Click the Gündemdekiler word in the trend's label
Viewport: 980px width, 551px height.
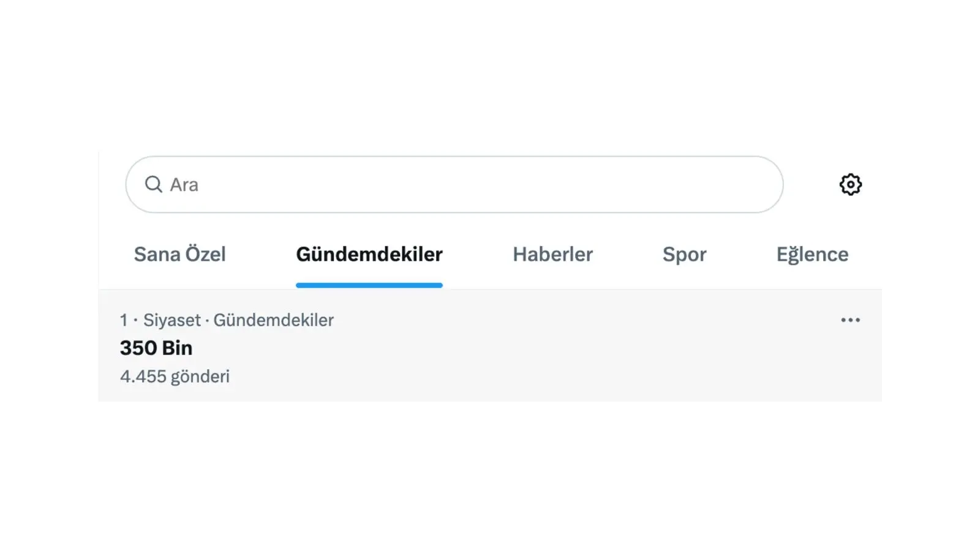[x=273, y=320]
